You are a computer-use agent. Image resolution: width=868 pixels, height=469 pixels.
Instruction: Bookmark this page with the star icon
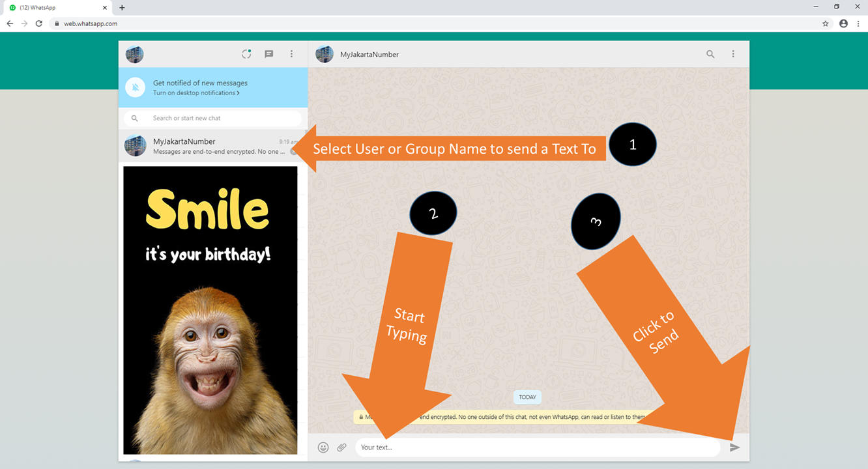click(826, 23)
